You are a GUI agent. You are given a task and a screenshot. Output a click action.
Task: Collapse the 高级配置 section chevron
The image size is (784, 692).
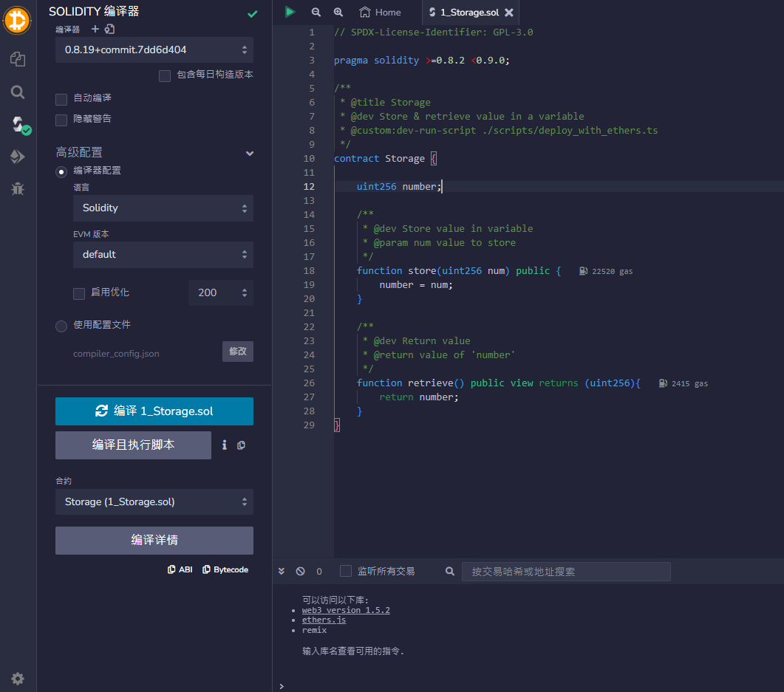pyautogui.click(x=250, y=154)
